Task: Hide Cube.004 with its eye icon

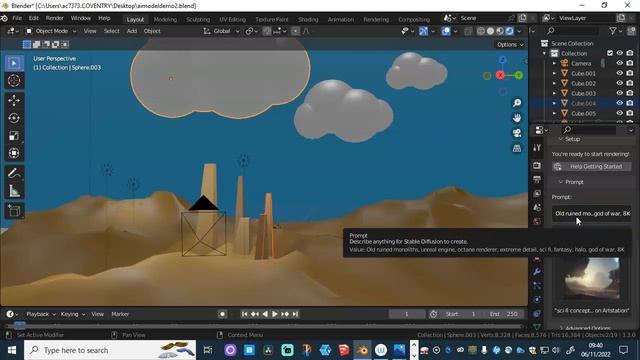Action: point(620,103)
